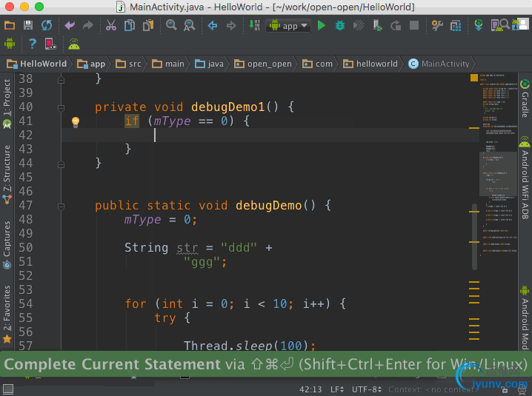
Task: Open the Captures tool window tab
Action: click(x=7, y=245)
